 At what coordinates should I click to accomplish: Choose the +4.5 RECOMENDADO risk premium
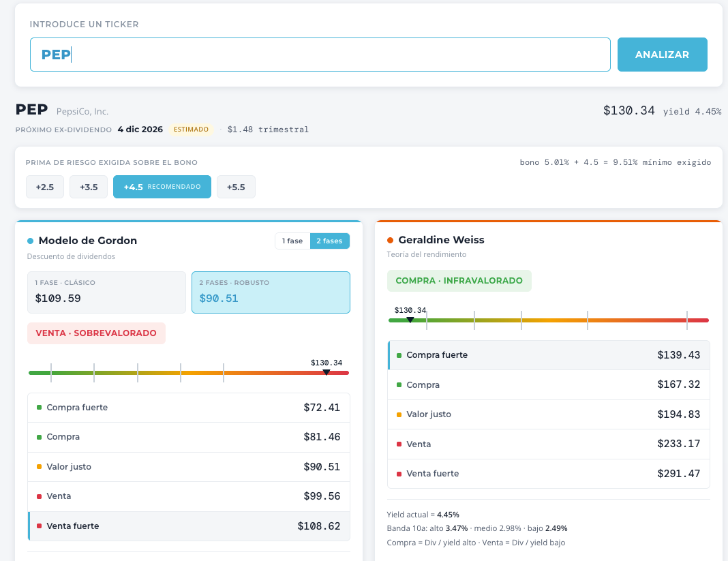pyautogui.click(x=162, y=187)
